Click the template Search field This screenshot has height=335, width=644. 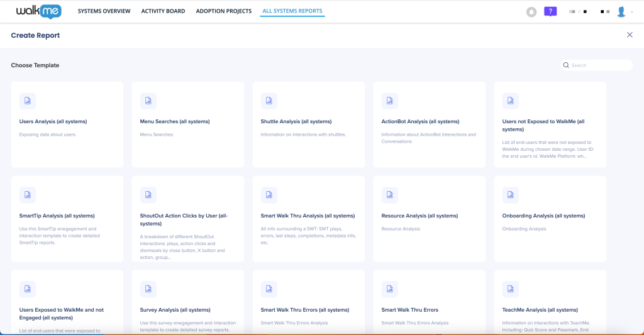point(599,65)
